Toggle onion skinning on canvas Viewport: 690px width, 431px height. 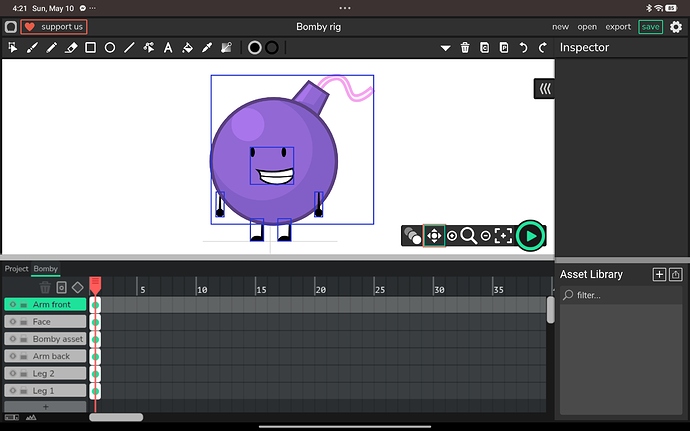412,236
